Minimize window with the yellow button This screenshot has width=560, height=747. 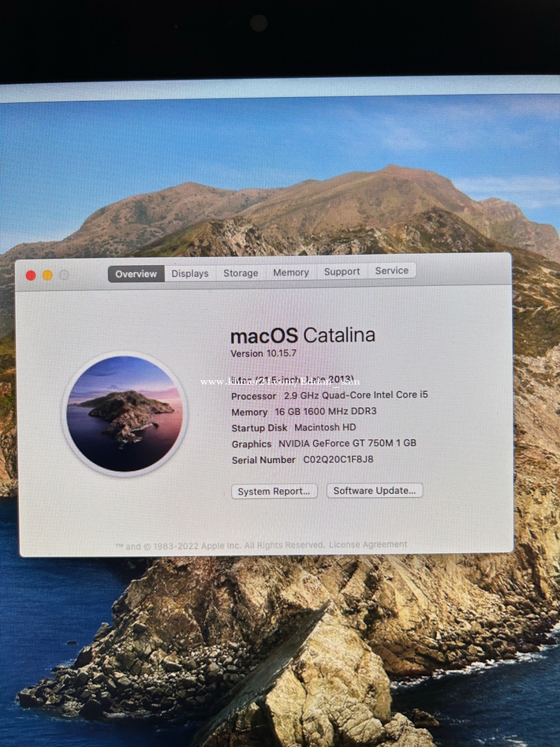tap(47, 275)
